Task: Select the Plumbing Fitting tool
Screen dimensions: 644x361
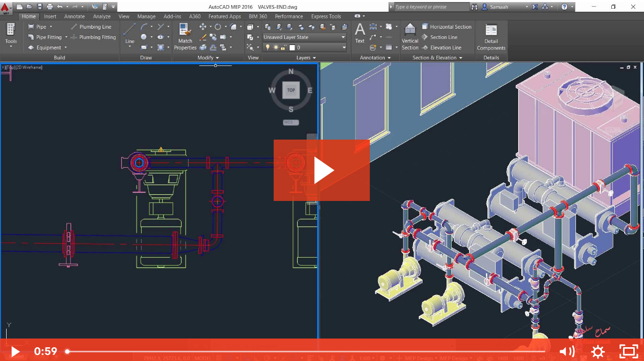Action: point(93,37)
